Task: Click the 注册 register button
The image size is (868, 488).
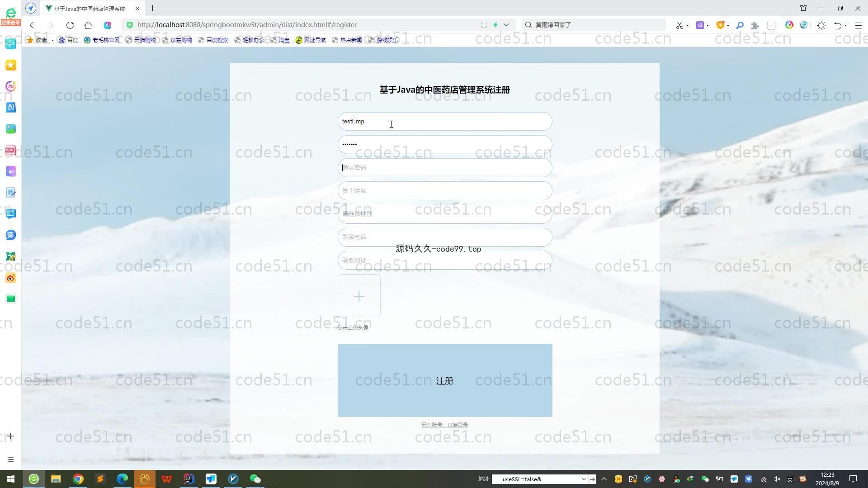Action: (444, 380)
